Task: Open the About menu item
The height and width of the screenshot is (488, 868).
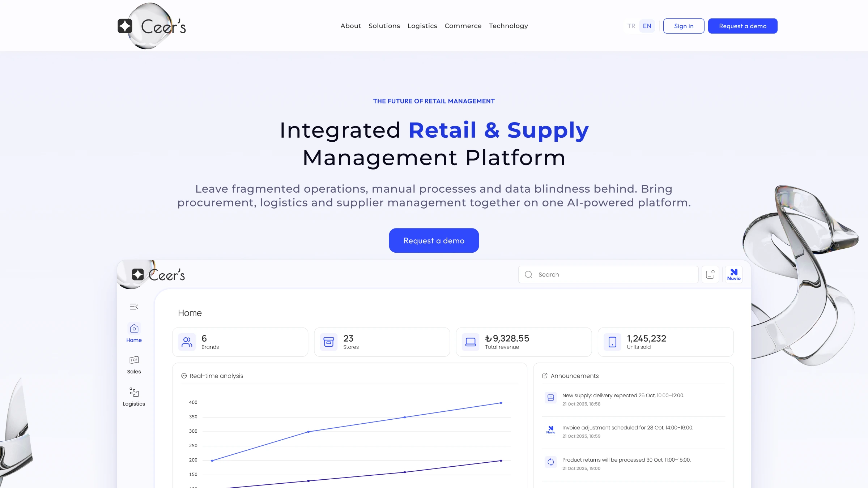Action: 350,26
